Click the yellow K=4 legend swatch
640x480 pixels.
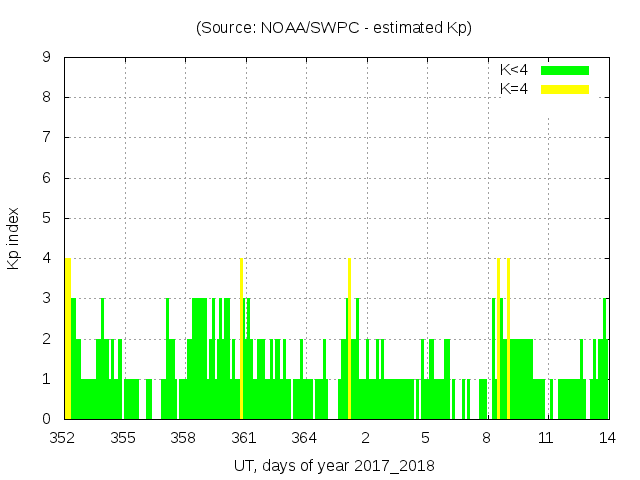click(565, 89)
